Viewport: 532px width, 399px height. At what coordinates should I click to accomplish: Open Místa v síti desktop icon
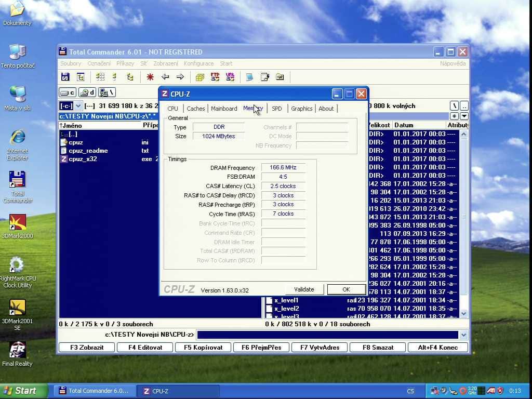coord(17,99)
